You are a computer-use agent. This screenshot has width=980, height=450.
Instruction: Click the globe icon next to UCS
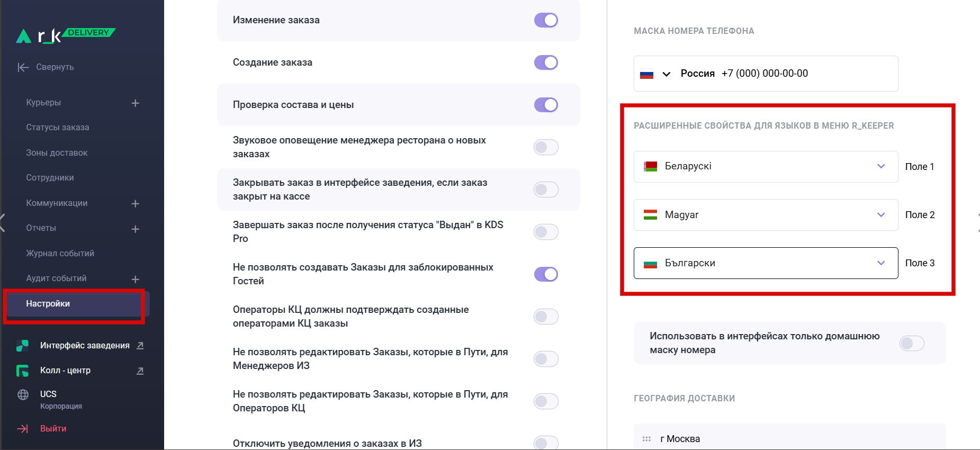23,394
